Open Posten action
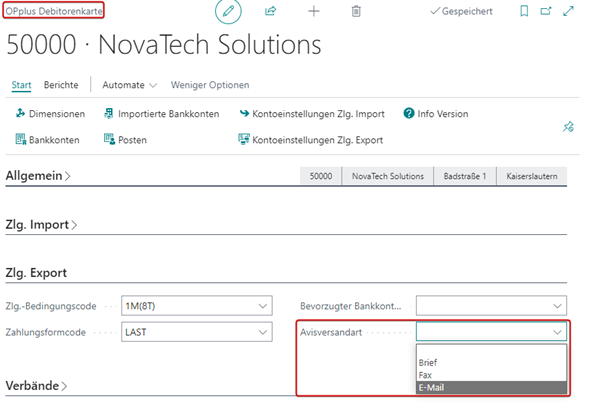Viewport: 605px width, 403px height. [125, 140]
